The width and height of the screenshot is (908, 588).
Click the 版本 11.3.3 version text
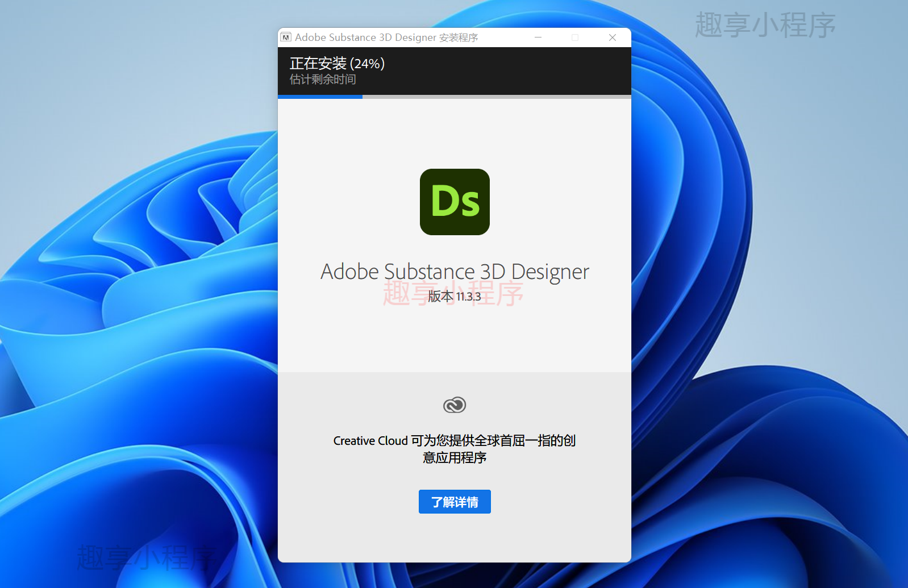click(x=455, y=297)
